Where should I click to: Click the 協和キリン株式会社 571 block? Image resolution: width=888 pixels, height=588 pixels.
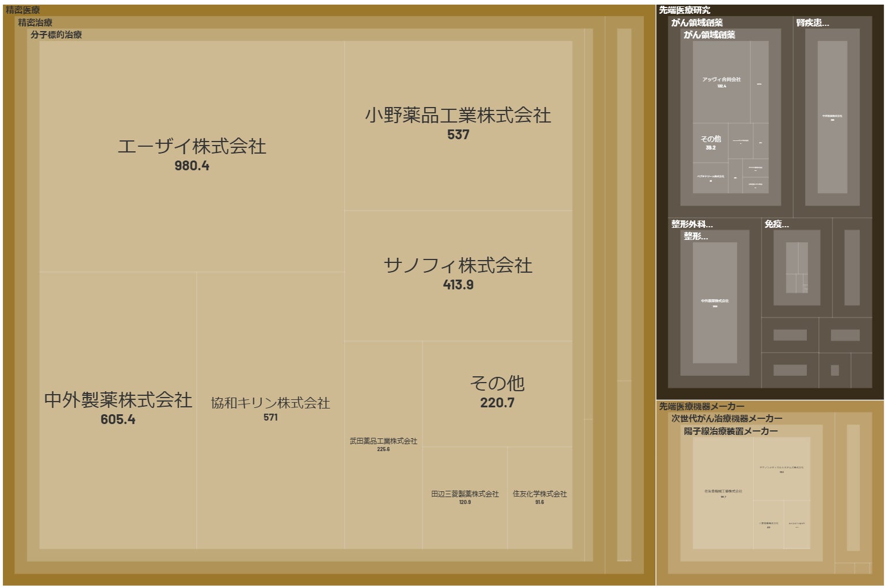(x=270, y=410)
